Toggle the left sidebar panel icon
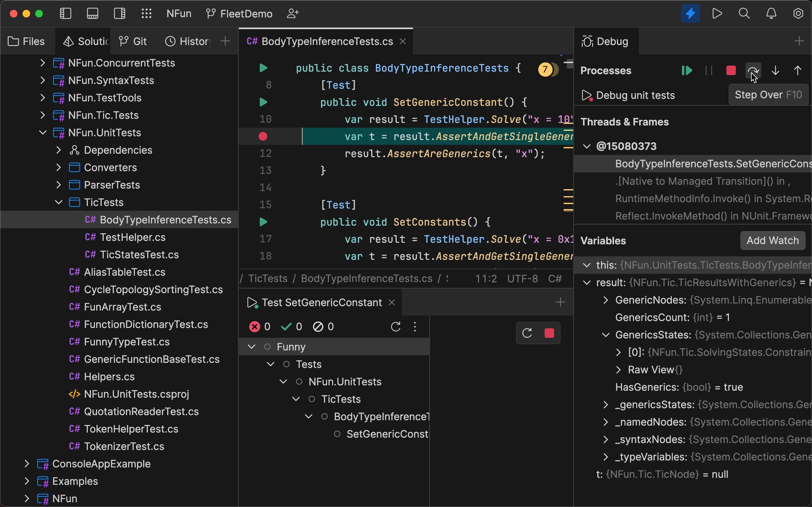The height and width of the screenshot is (507, 812). click(x=66, y=13)
